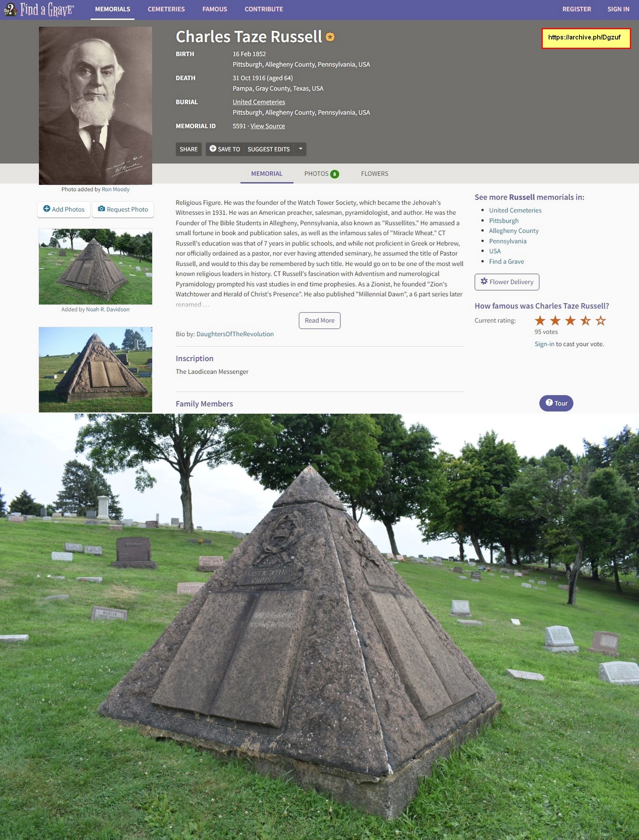Screen dimensions: 639x840
Task: Open Noah R. Davidson's contributor profile
Action: [108, 309]
